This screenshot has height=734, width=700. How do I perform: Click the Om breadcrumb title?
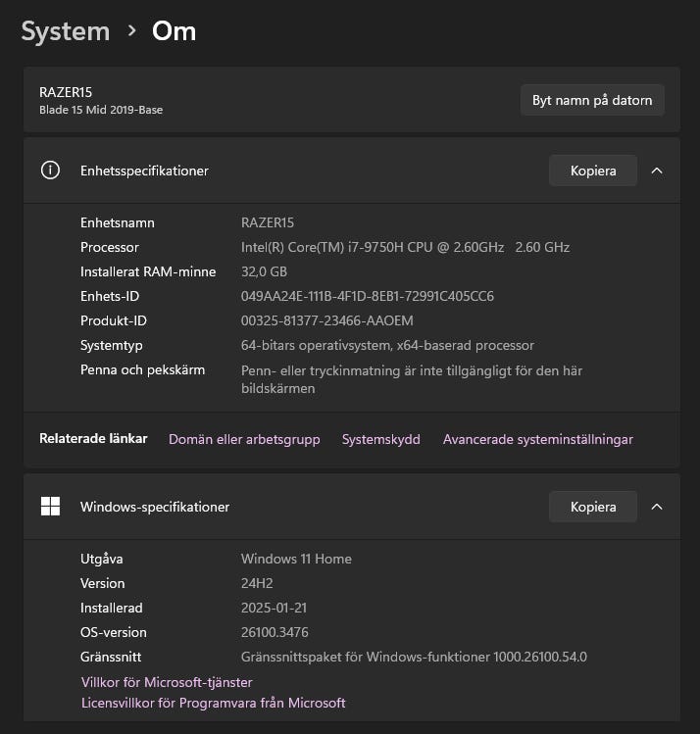174,31
